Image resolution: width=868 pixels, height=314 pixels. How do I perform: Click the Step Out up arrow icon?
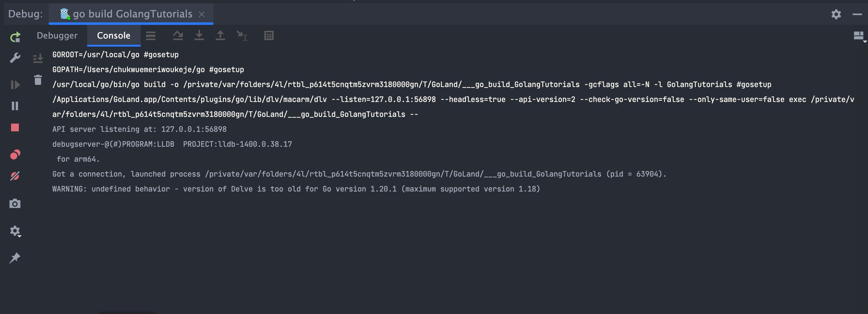point(220,35)
